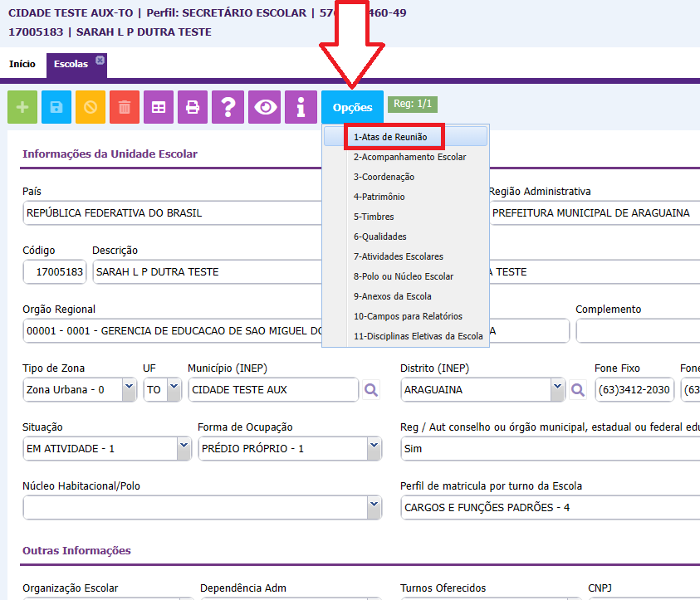Open the UF dropdown showing TO
The width and height of the screenshot is (700, 600).
174,389
